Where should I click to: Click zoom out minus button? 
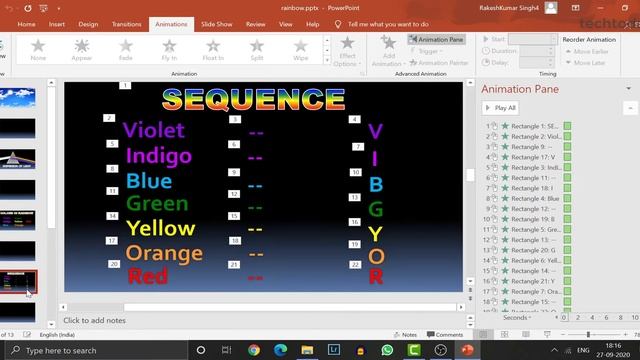tap(563, 335)
